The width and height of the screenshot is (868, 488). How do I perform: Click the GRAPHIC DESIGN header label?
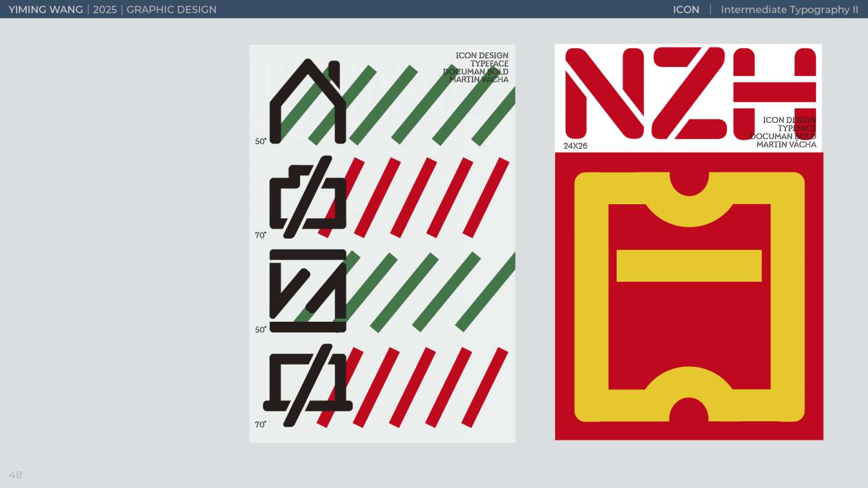(171, 10)
